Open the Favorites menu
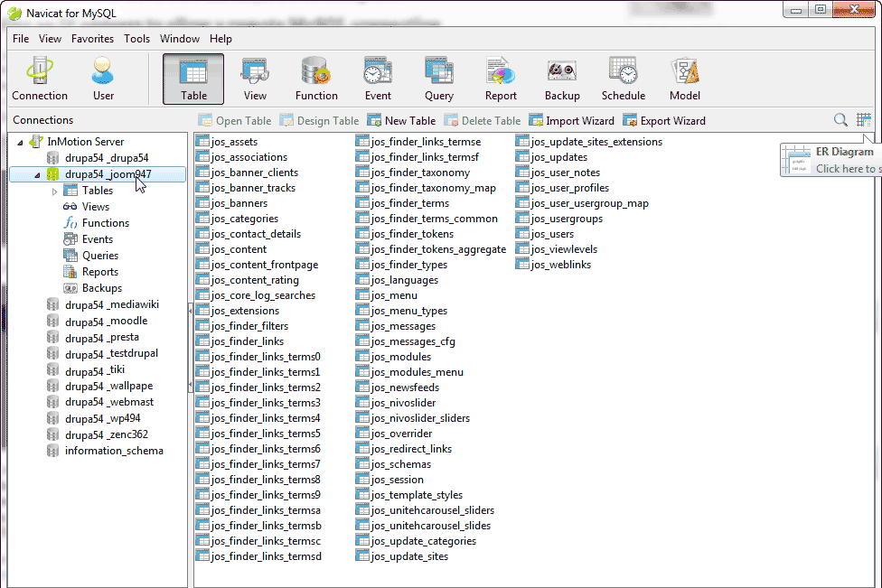The height and width of the screenshot is (588, 882). pos(92,39)
